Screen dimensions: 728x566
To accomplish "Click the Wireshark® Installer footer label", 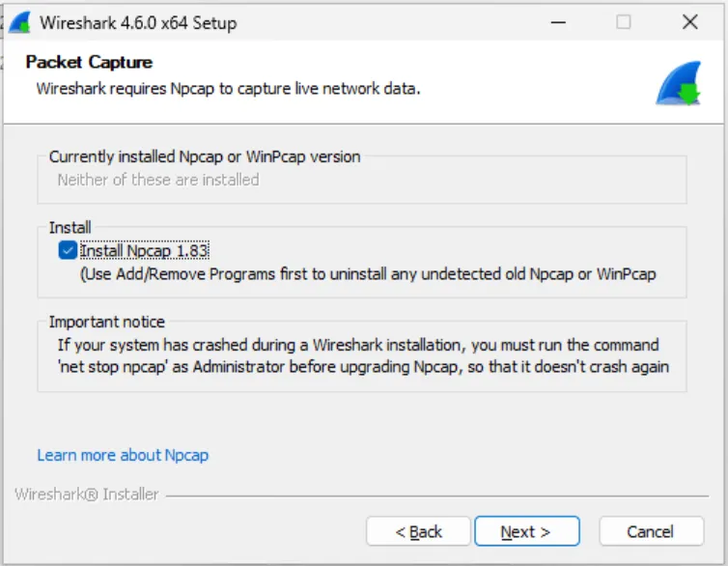I will click(87, 495).
